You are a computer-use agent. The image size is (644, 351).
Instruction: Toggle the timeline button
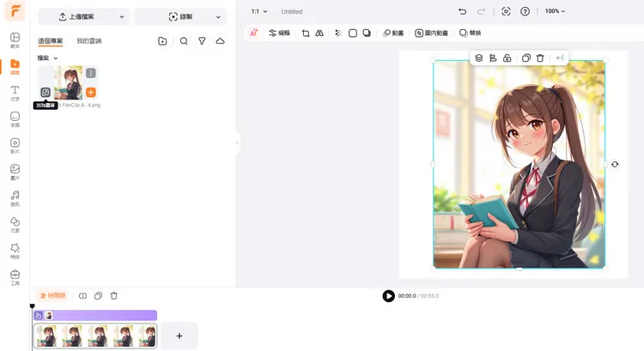coord(52,295)
